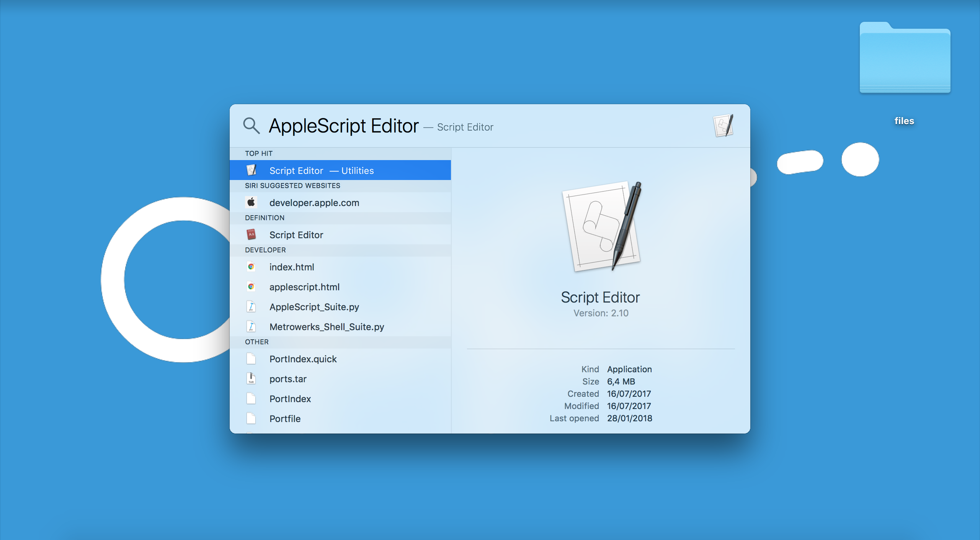Viewport: 980px width, 540px height.
Task: Select AppleScript_Suite.py file result
Action: coord(314,307)
